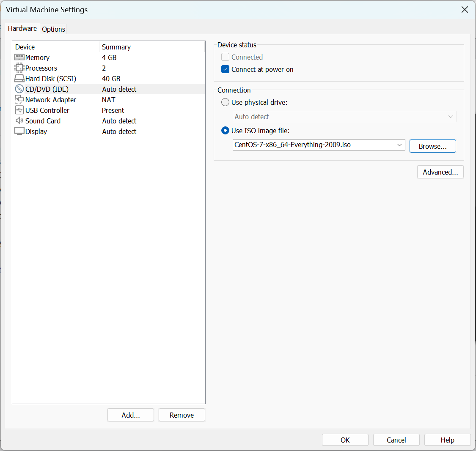The width and height of the screenshot is (476, 451).
Task: Select the USB Controller icon
Action: pos(19,110)
